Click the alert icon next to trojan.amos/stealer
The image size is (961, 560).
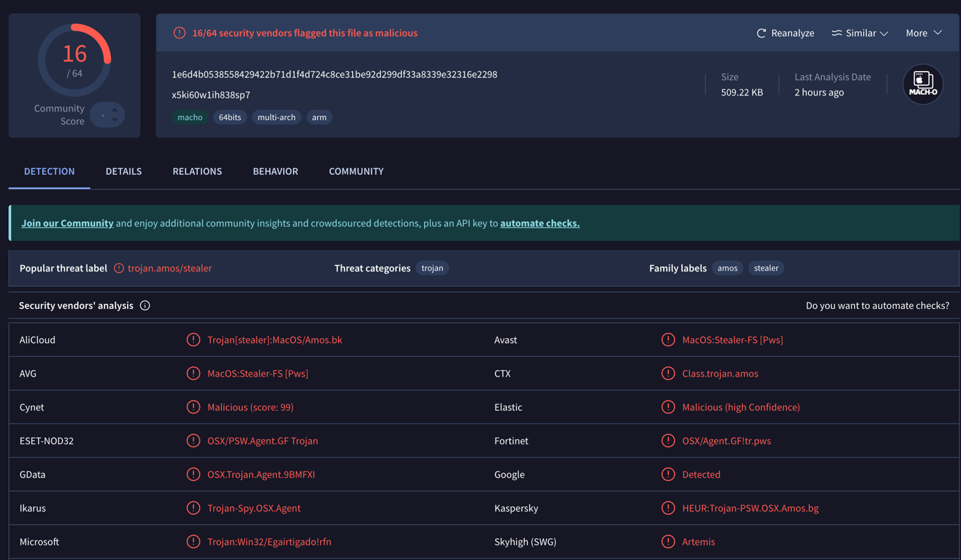119,268
